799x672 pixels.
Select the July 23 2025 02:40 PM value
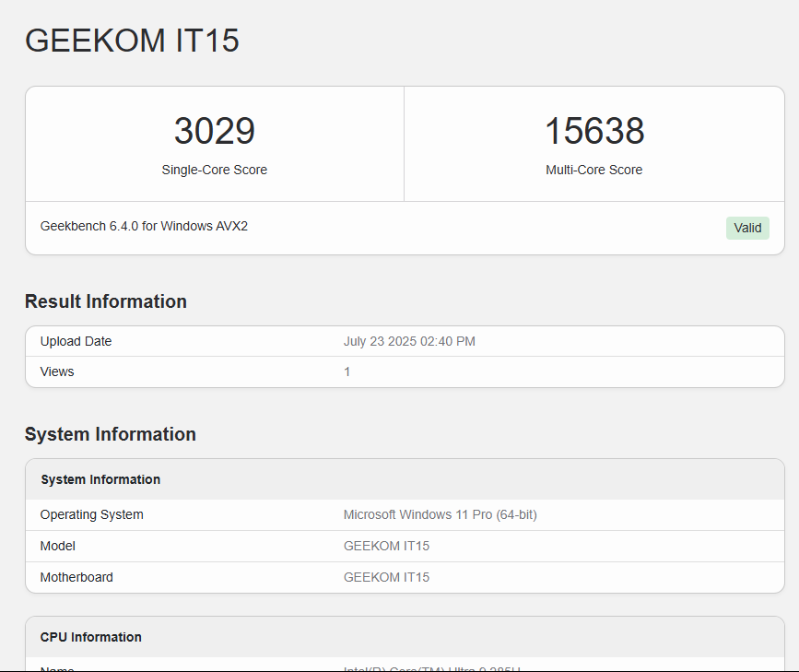click(409, 341)
